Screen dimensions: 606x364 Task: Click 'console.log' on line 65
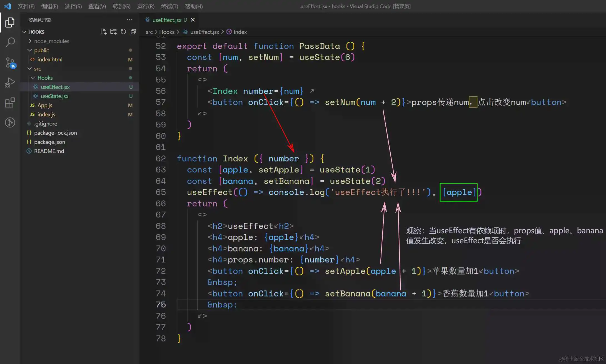296,192
